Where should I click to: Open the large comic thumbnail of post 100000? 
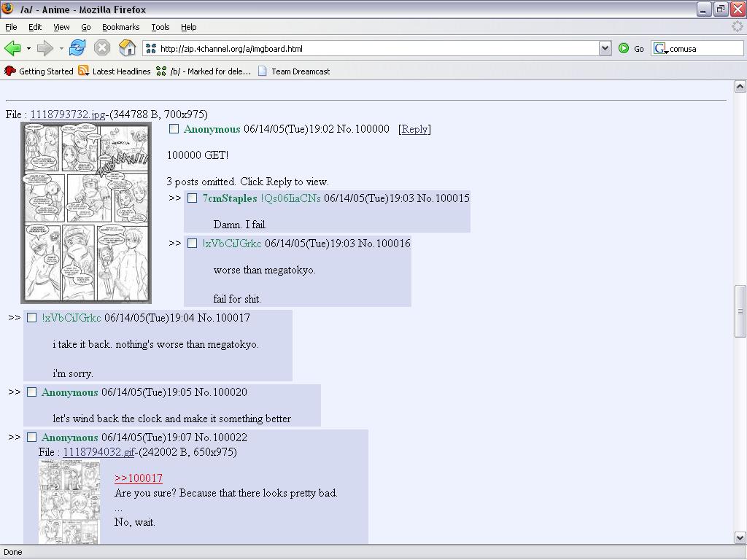[86, 213]
